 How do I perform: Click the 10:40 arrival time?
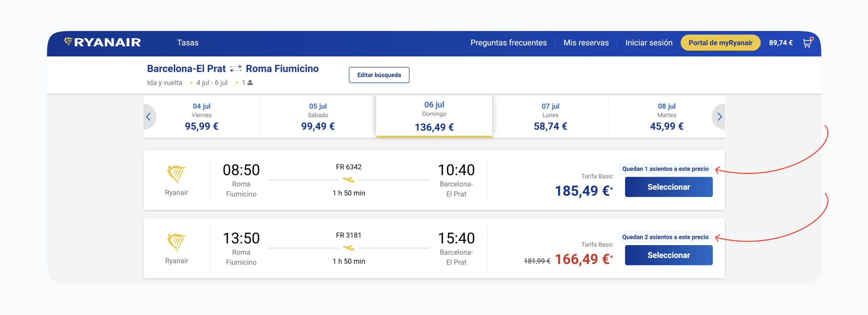[456, 170]
